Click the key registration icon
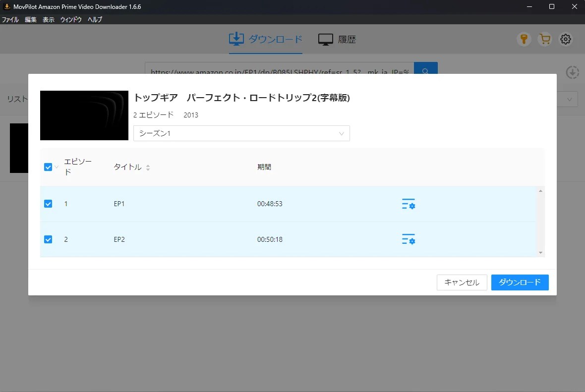The height and width of the screenshot is (392, 585). pos(524,40)
